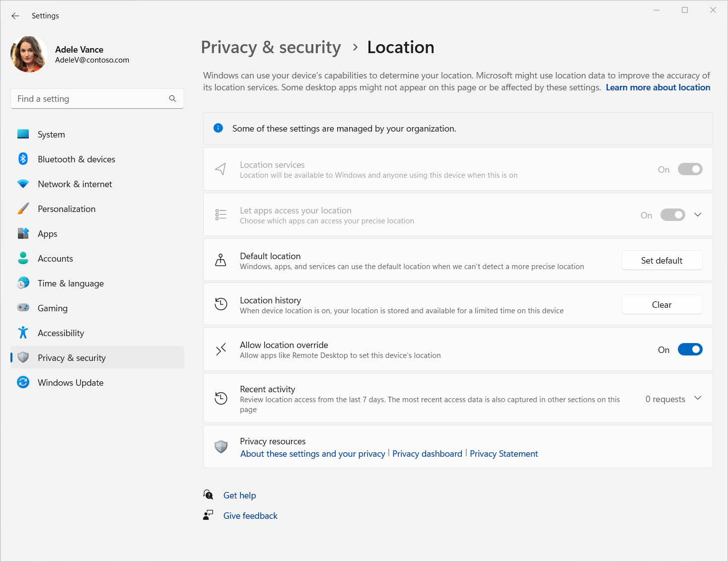Expand the app location access list

(x=698, y=214)
